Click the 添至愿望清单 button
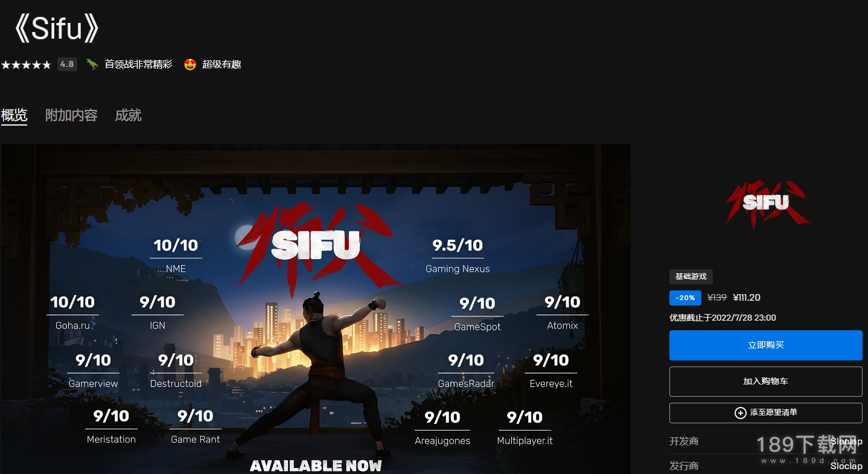The width and height of the screenshot is (868, 474). click(765, 413)
